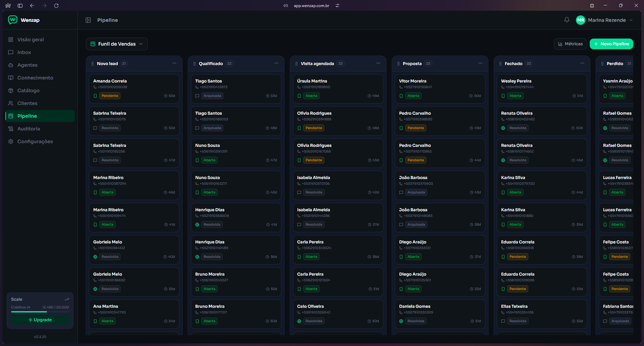
Task: Open Yasmin Araújo lead card
Action: (x=616, y=88)
